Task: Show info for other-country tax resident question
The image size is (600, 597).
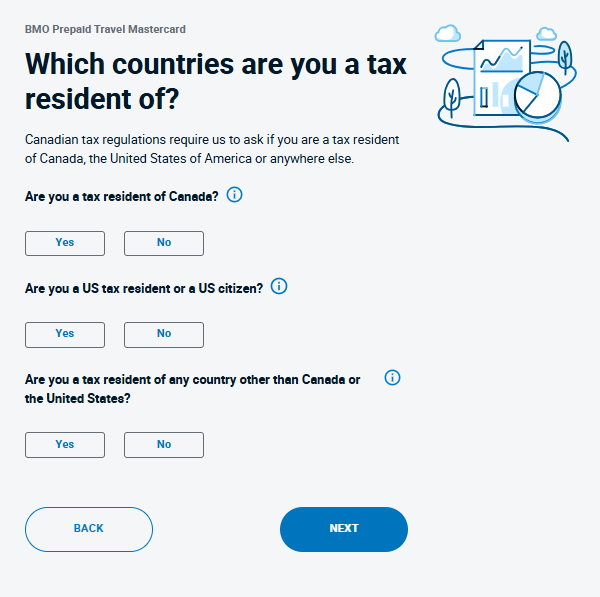Action: pyautogui.click(x=392, y=378)
